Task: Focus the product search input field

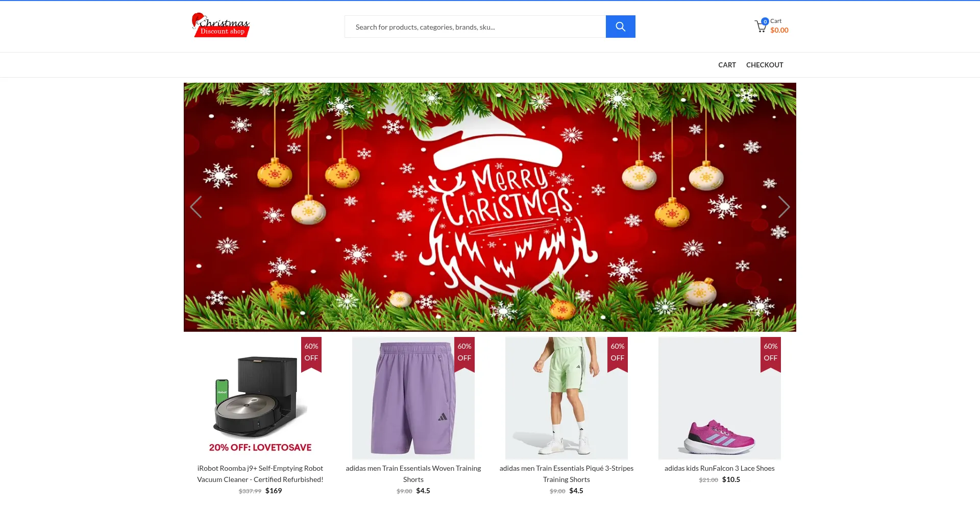Action: click(x=475, y=27)
